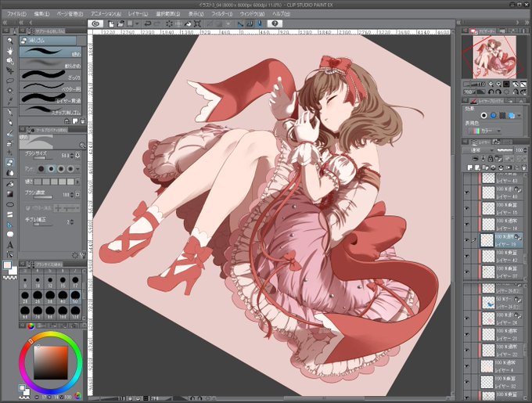Pick brush size 100 preset

(x=63, y=311)
